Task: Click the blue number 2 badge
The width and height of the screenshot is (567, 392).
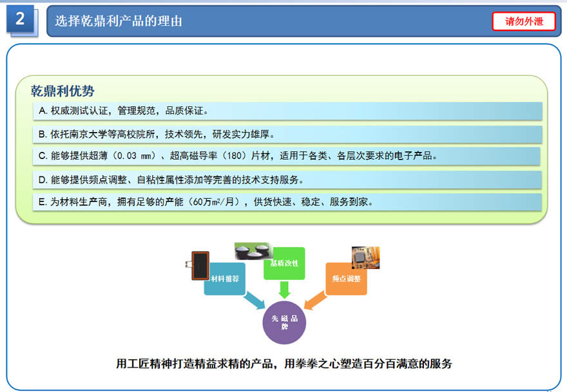Action: 20,20
